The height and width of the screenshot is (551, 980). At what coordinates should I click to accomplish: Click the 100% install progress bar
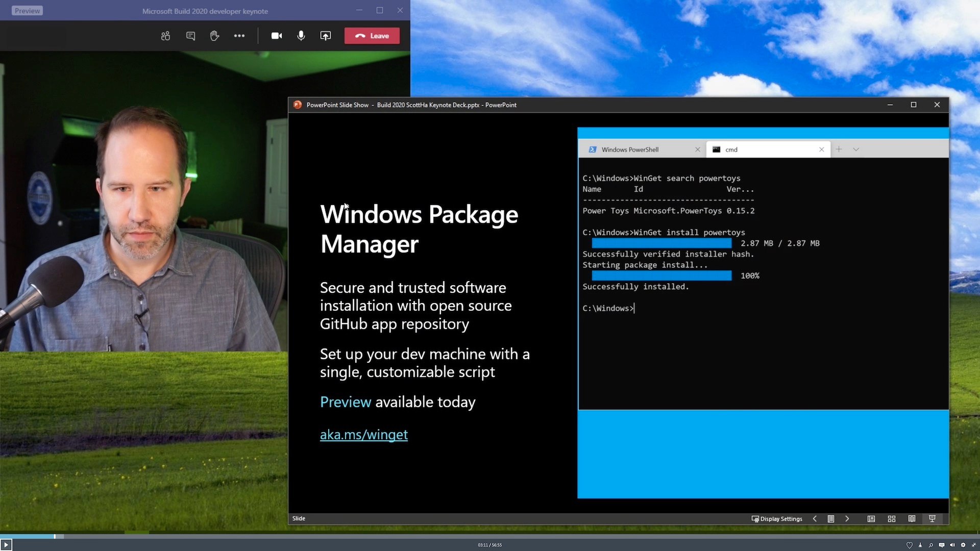click(x=661, y=276)
